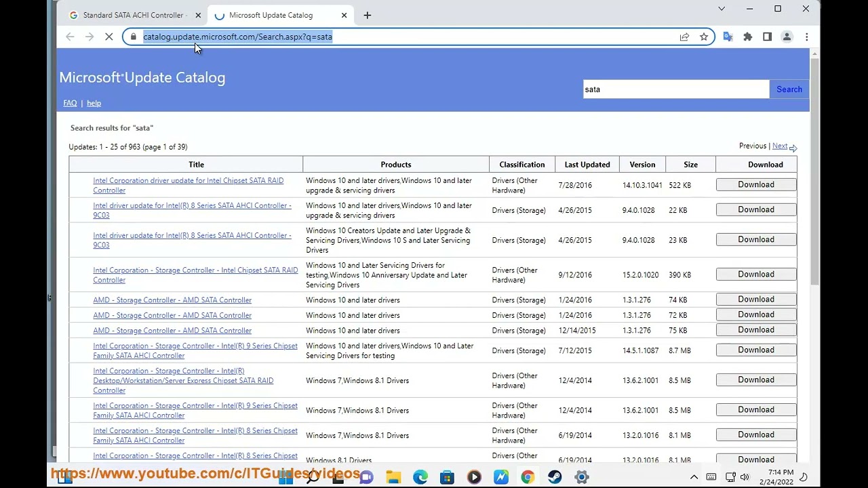Download the 75 KB AMD SATA Controller update
This screenshot has height=488, width=868.
[x=756, y=330]
